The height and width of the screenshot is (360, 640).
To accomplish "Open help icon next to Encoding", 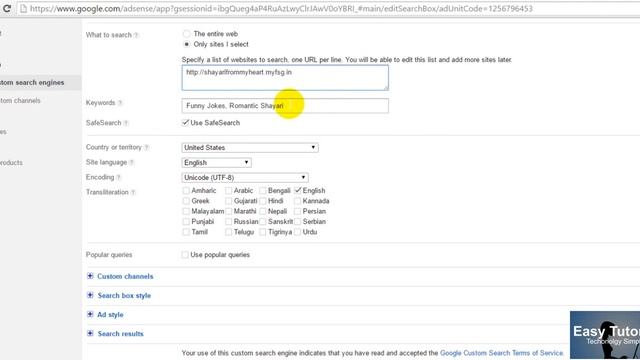I will point(119,177).
